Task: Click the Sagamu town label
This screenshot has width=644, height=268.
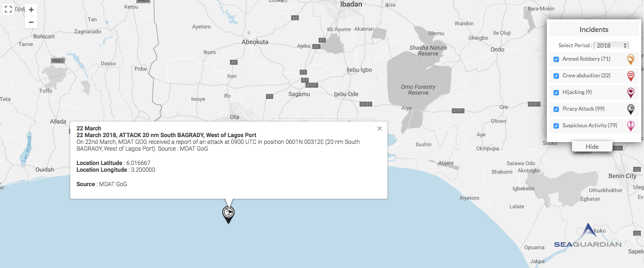Action: tap(299, 94)
